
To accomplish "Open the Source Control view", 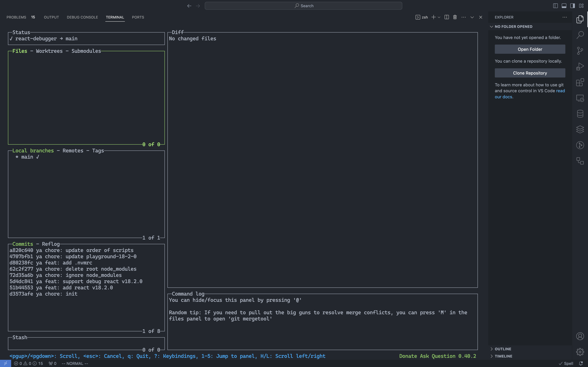I will 580,50.
